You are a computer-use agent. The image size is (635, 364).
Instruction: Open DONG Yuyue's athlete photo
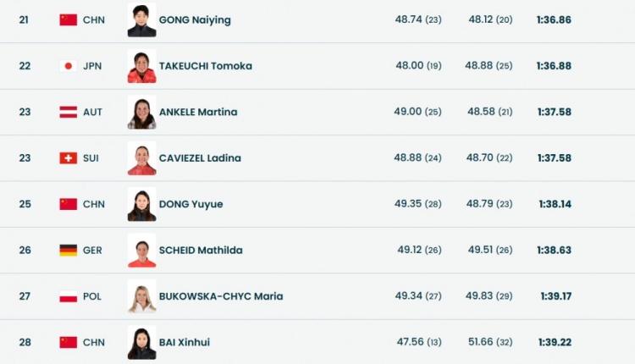(x=141, y=204)
